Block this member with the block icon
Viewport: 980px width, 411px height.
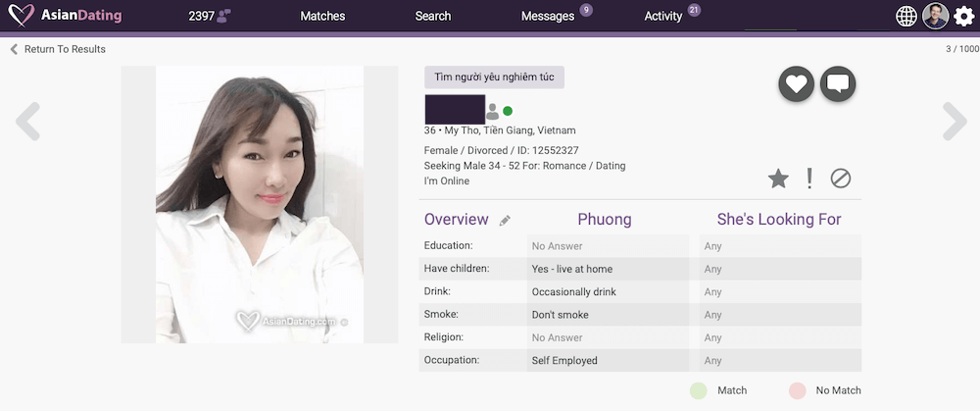(841, 179)
